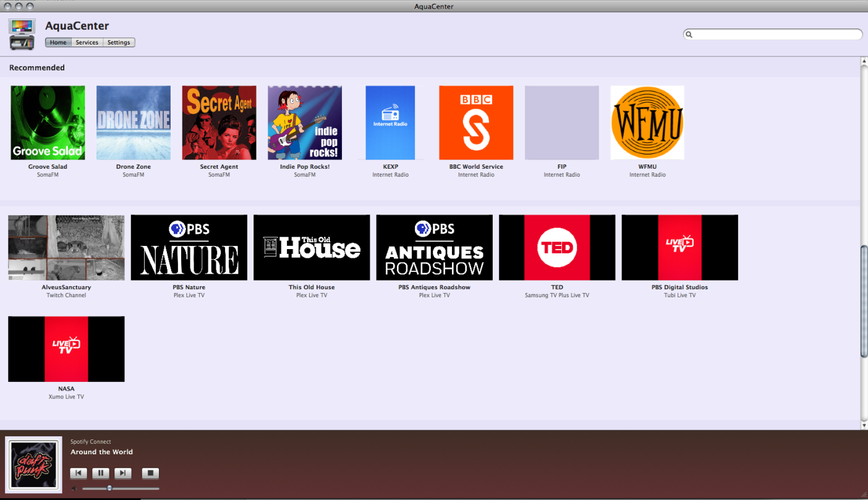The image size is (868, 500).
Task: Click the AquaCenter app logo icon
Action: 22,35
